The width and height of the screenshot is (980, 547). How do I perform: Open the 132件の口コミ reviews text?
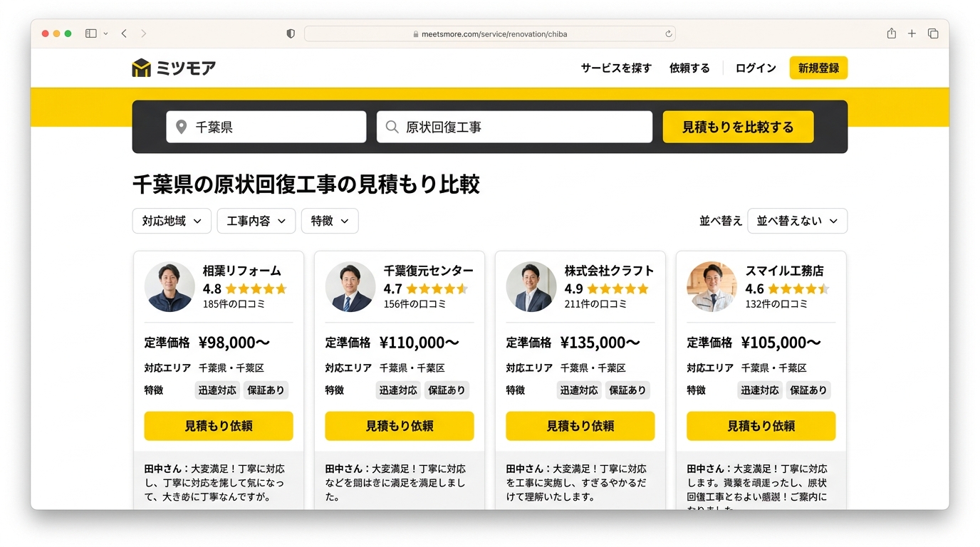click(777, 304)
